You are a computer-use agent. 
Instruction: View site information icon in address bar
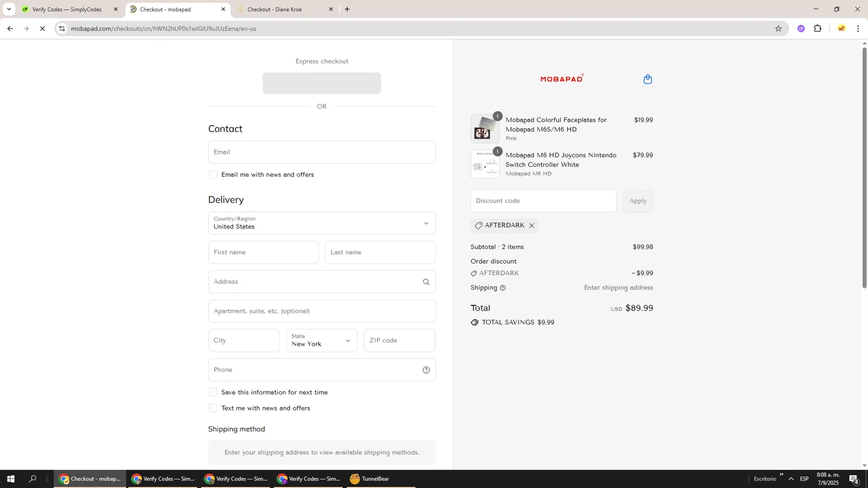[x=62, y=28]
